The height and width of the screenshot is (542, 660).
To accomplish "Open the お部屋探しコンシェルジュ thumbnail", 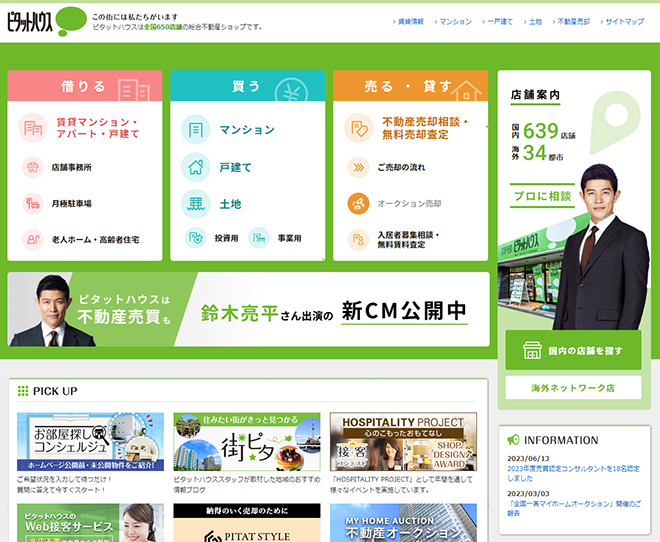I will click(x=90, y=441).
